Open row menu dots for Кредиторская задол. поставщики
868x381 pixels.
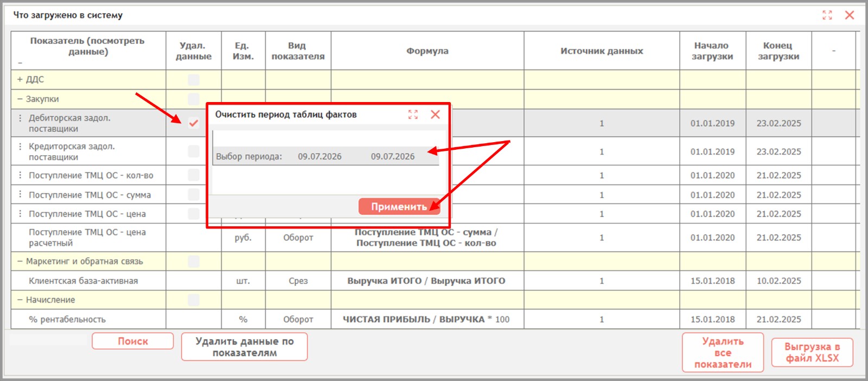20,146
